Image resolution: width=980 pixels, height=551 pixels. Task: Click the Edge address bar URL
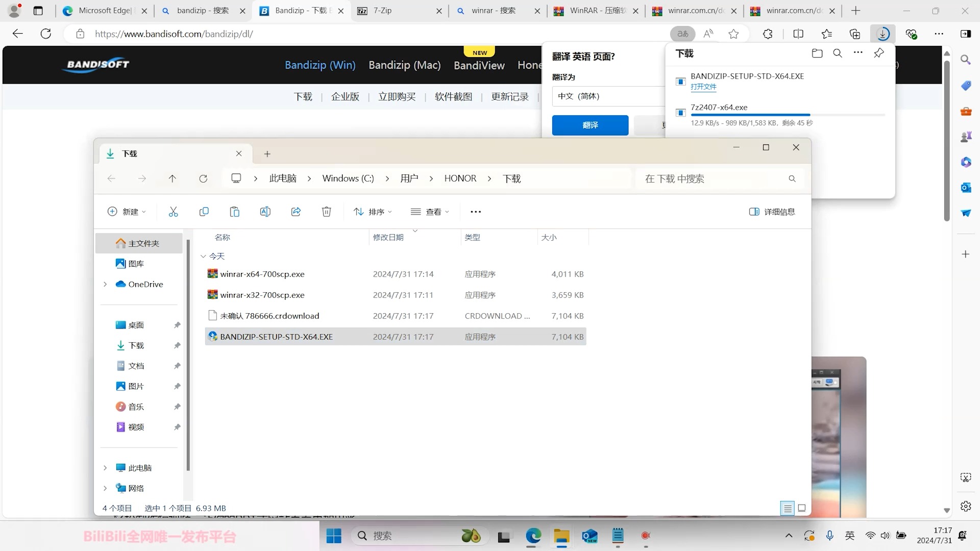(174, 34)
